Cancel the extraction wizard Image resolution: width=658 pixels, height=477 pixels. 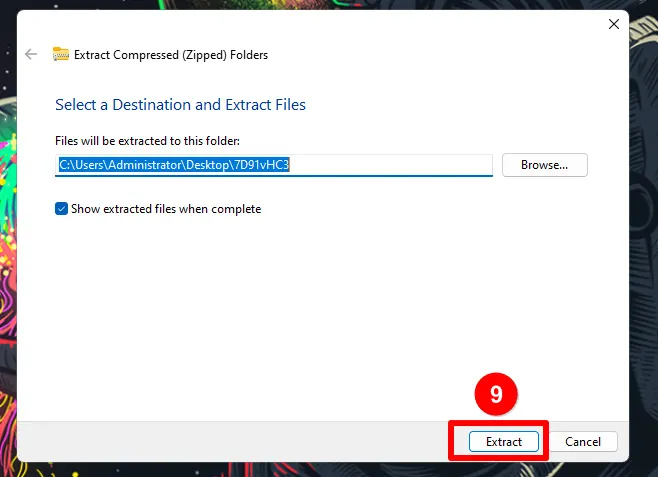(583, 441)
